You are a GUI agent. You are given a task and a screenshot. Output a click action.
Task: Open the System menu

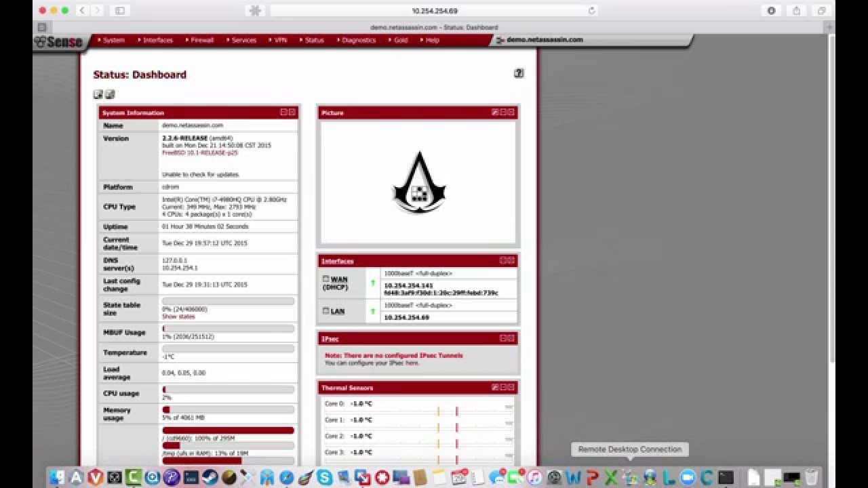pos(113,40)
